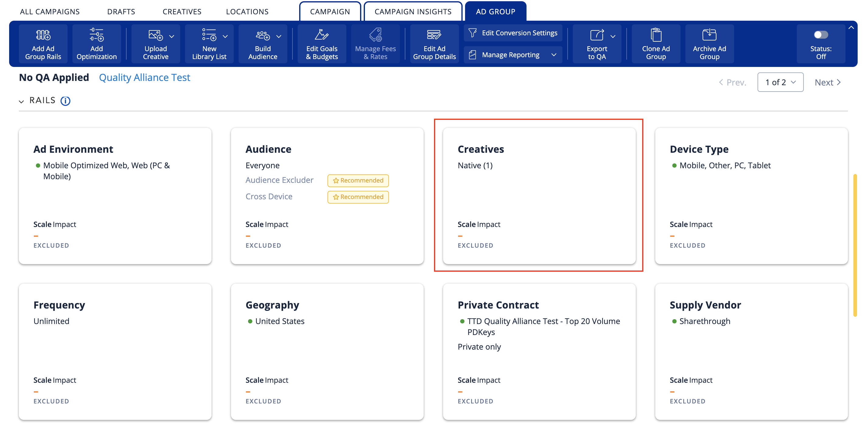Toggle the ad group Status switch
The width and height of the screenshot is (868, 429).
(x=821, y=34)
